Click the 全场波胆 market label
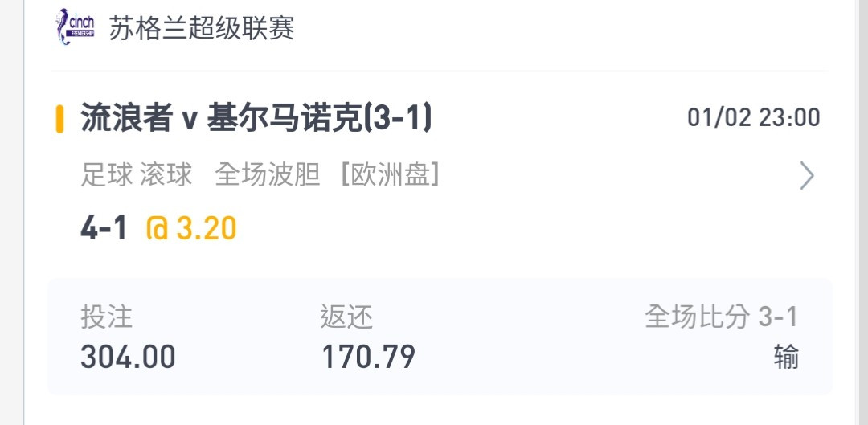Viewport: 868px width, 425px height. [268, 175]
